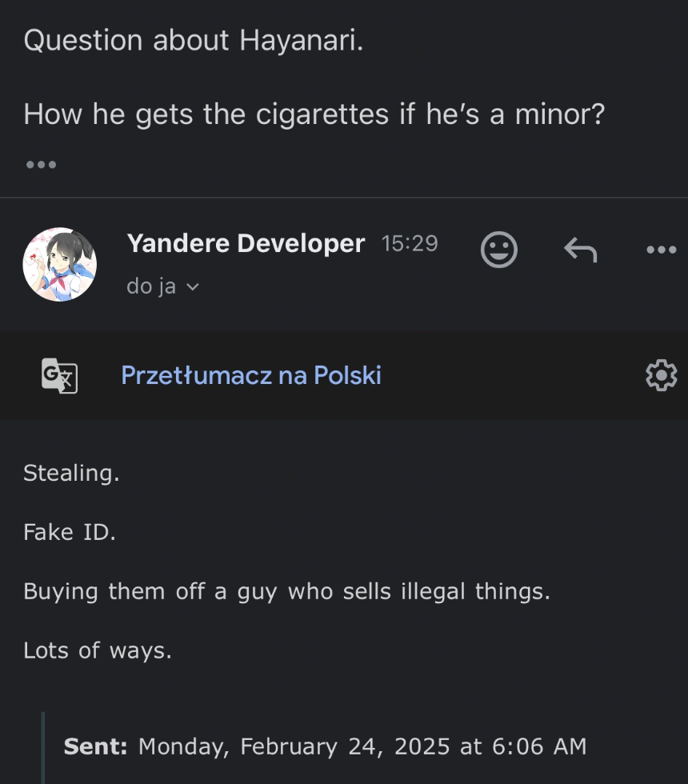Viewport: 688px width, 784px height.
Task: Add an emoji reaction to the message
Action: tap(498, 250)
